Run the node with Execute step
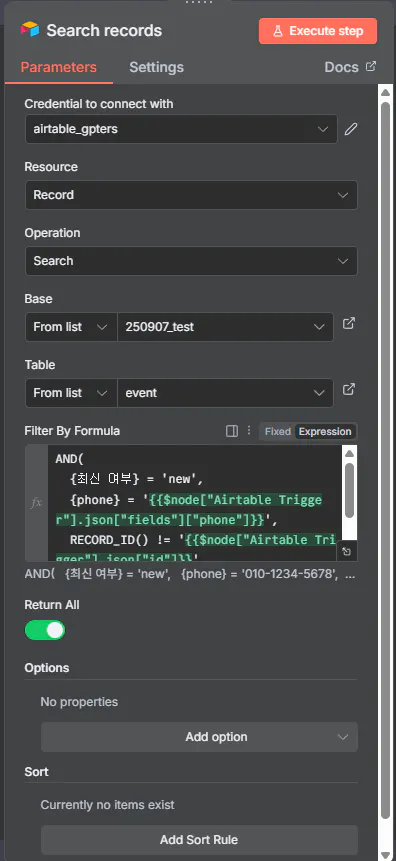Viewport: 396px width, 861px height. click(318, 31)
